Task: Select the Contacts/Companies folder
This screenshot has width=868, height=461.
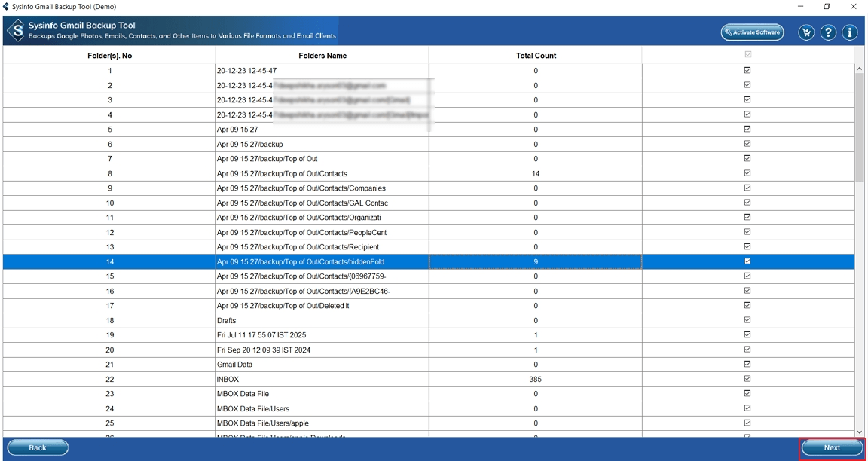Action: point(301,188)
